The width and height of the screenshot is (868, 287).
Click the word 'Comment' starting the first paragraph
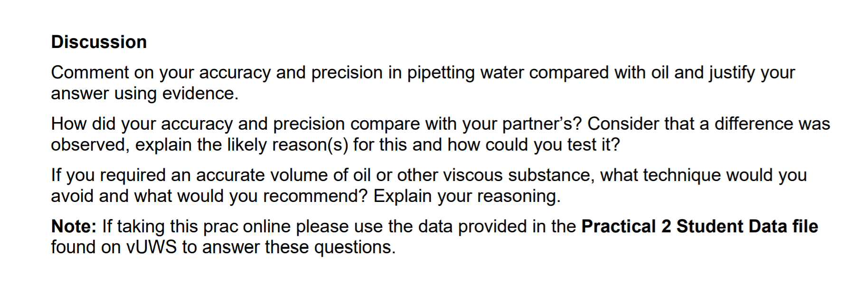tap(90, 73)
